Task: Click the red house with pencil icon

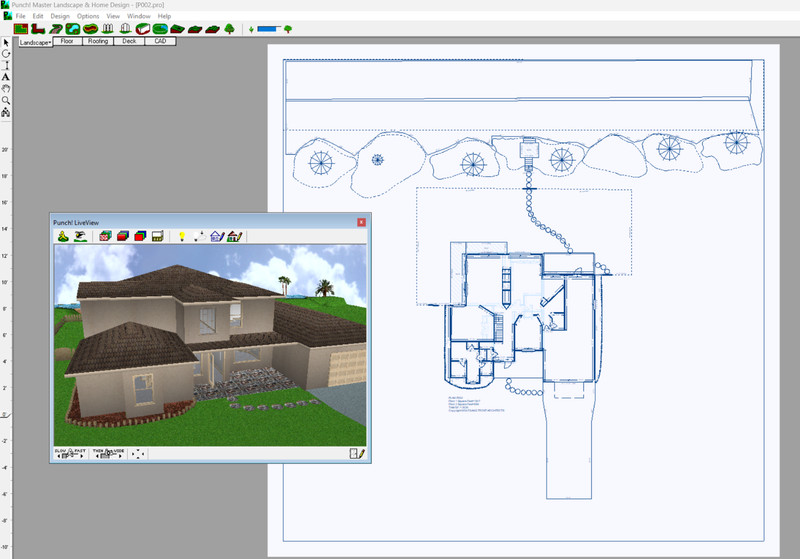Action: coord(235,236)
